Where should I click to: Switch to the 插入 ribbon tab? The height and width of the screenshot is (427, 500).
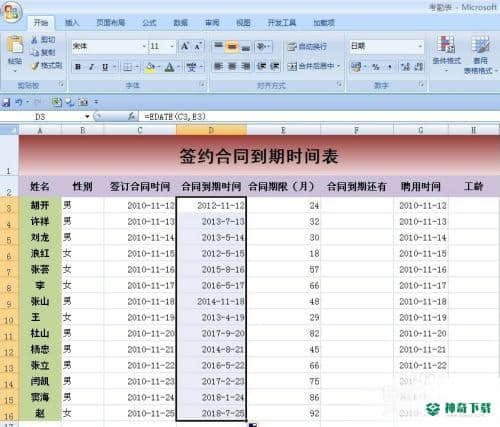pos(72,23)
